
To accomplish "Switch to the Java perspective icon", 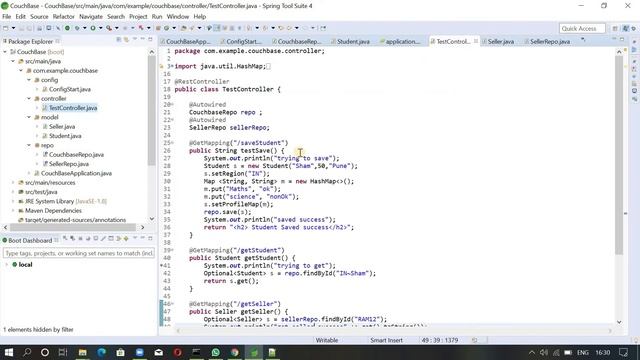I will tap(626, 28).
